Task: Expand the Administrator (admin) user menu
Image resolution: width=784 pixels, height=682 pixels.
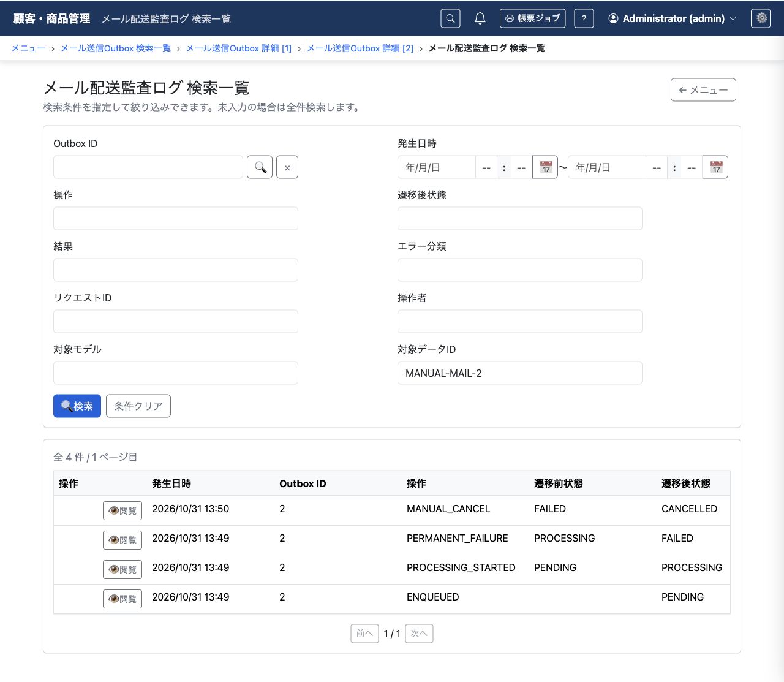Action: [x=672, y=18]
